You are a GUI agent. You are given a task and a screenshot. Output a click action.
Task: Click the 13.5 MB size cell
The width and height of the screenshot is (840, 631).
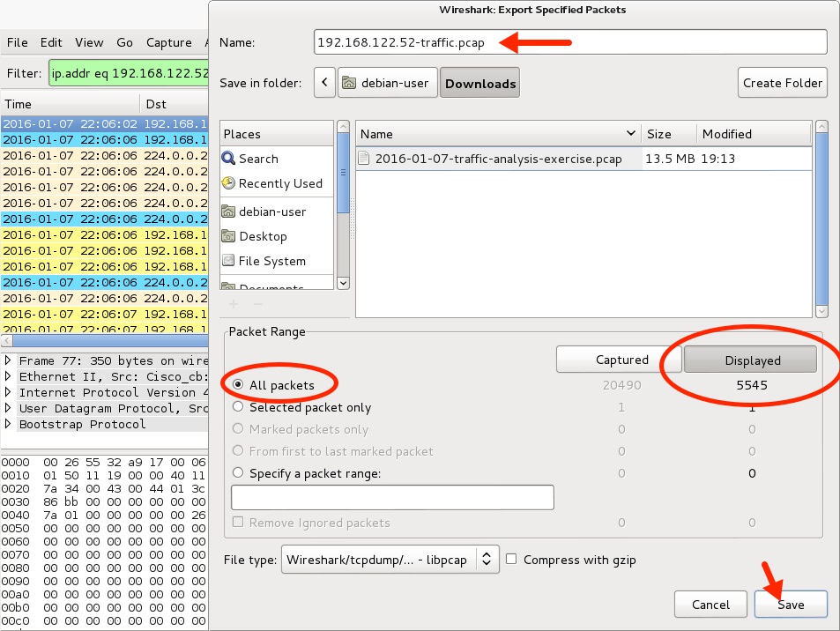669,159
